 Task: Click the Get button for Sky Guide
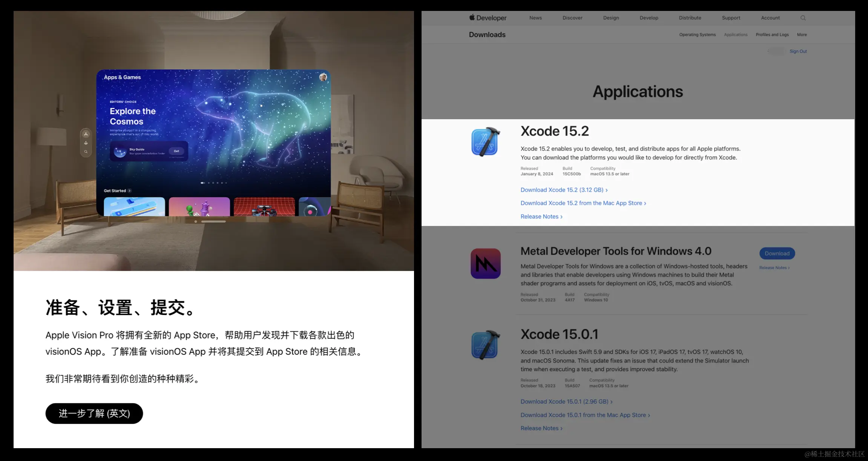point(176,151)
